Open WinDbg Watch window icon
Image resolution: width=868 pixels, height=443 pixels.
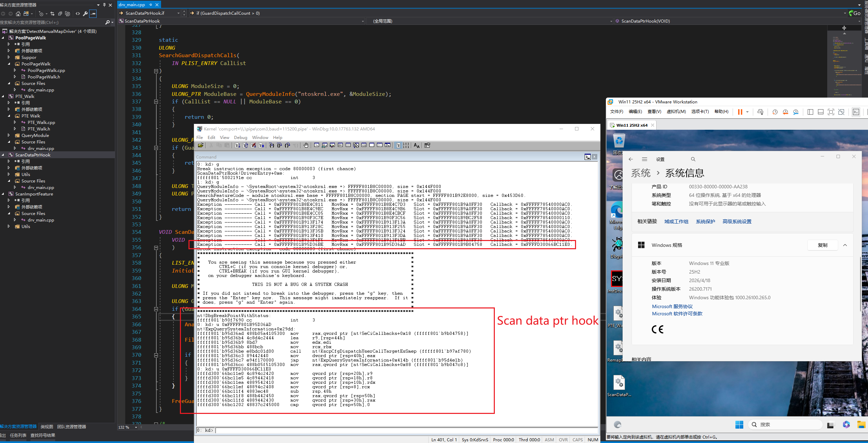click(325, 145)
